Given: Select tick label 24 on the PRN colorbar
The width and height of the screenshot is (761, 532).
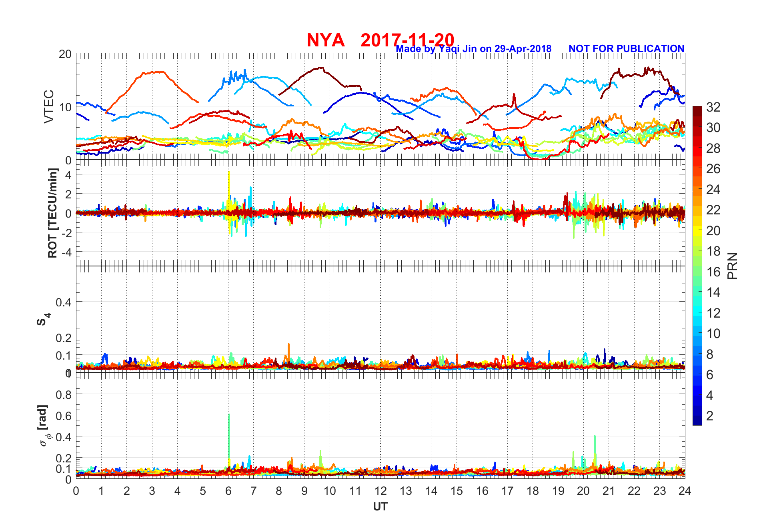Looking at the screenshot, I should pos(713,189).
